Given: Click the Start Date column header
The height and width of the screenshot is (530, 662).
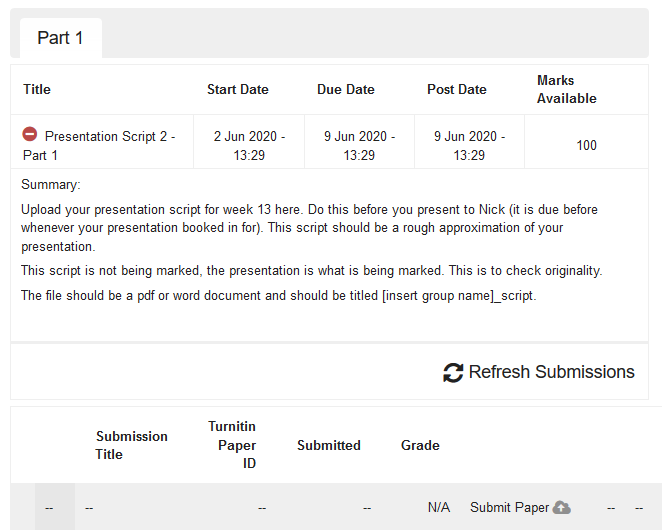Looking at the screenshot, I should tap(238, 90).
